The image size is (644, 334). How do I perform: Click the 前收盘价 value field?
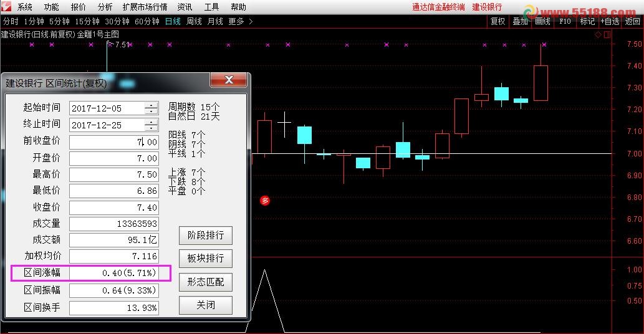[x=113, y=142]
